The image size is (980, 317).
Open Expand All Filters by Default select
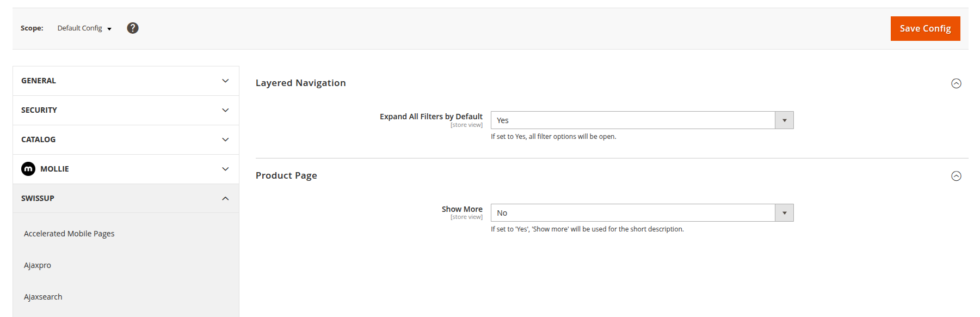[642, 120]
